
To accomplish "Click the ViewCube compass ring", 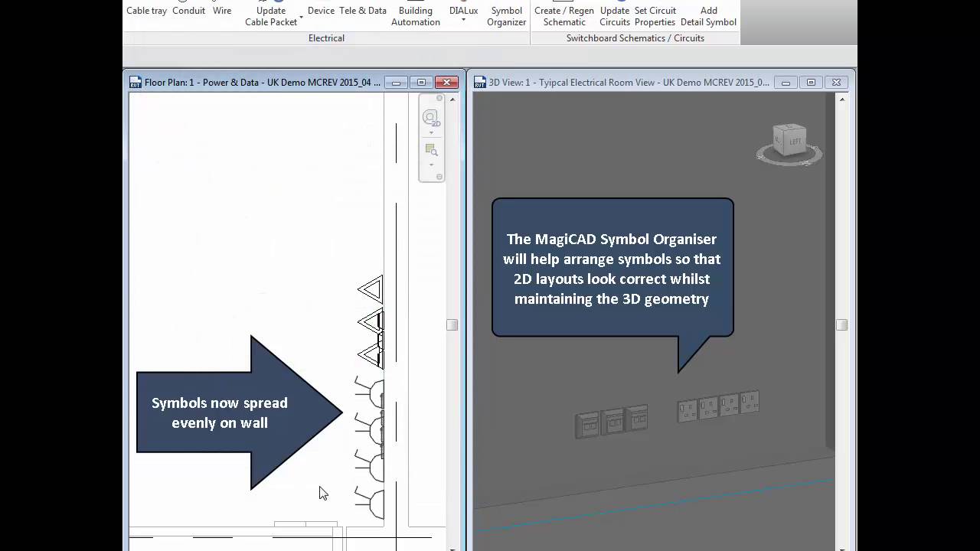I will click(x=789, y=157).
